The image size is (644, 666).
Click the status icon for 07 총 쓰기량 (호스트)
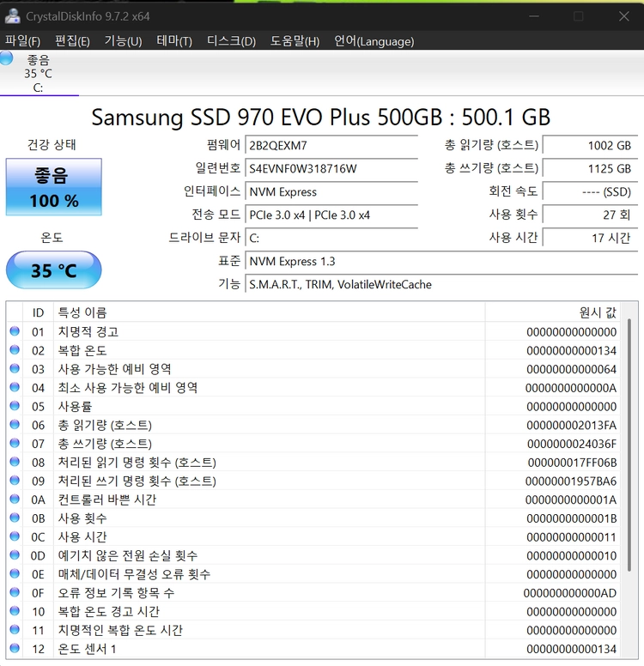click(x=15, y=443)
